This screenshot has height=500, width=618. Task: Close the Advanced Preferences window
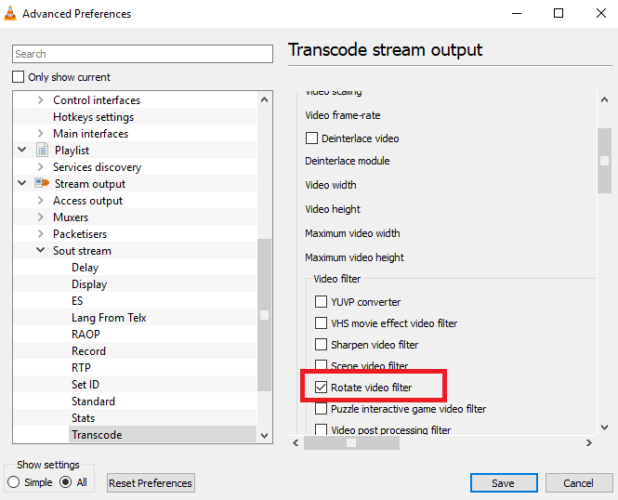click(x=601, y=13)
